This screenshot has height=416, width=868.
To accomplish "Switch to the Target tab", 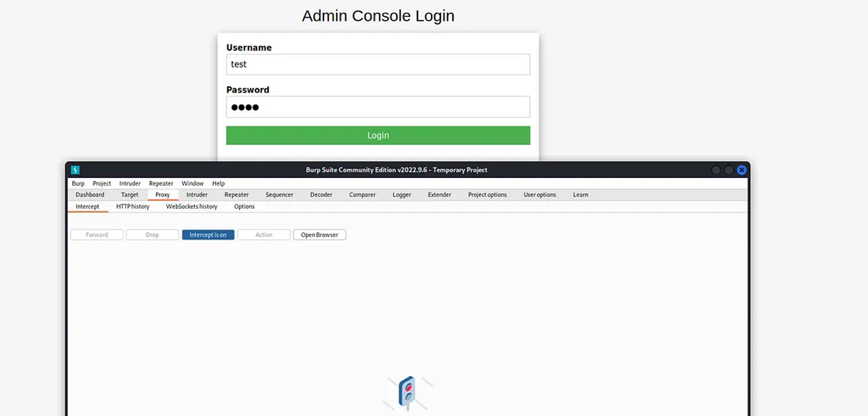I will 130,195.
